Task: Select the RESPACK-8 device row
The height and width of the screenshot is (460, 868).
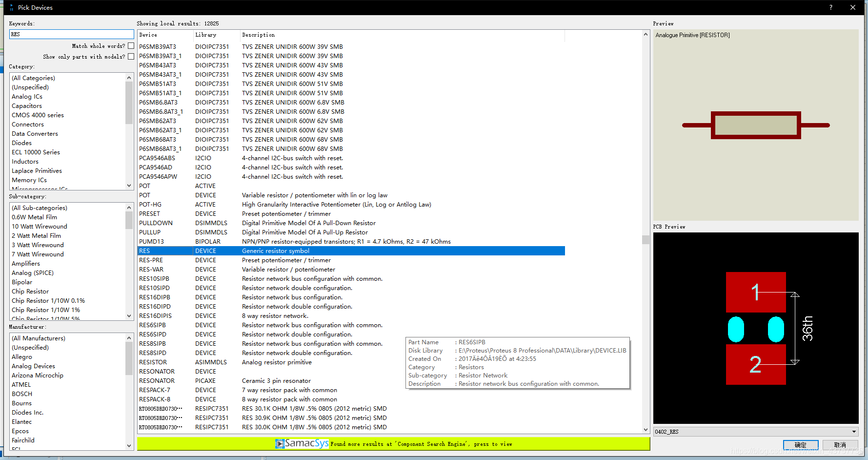Action: tap(351, 399)
